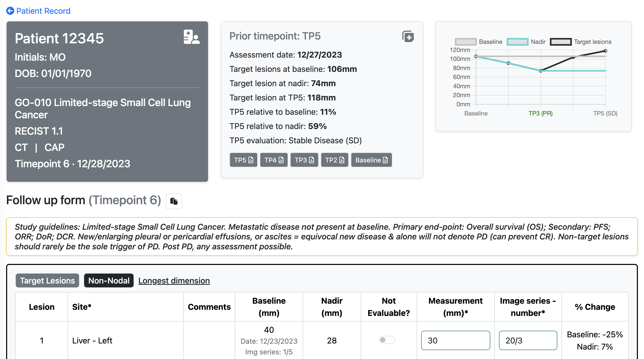644x359 pixels.
Task: Click the final TP5 data point on chart
Action: [x=606, y=51]
